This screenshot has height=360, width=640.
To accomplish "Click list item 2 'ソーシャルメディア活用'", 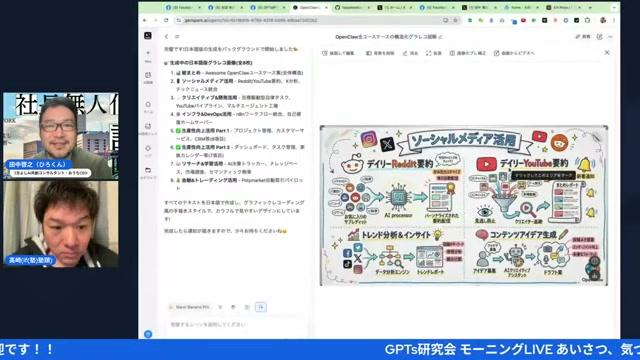I will tap(207, 81).
